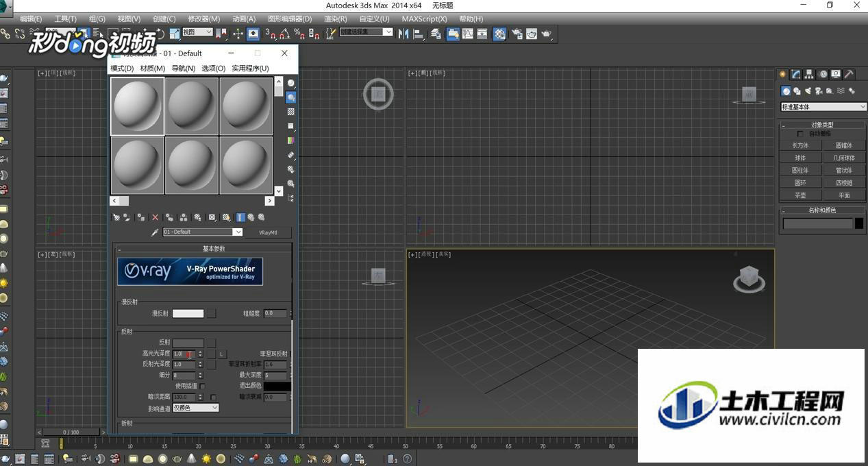Toggle the L lock button for glossiness
The width and height of the screenshot is (868, 466).
[221, 354]
